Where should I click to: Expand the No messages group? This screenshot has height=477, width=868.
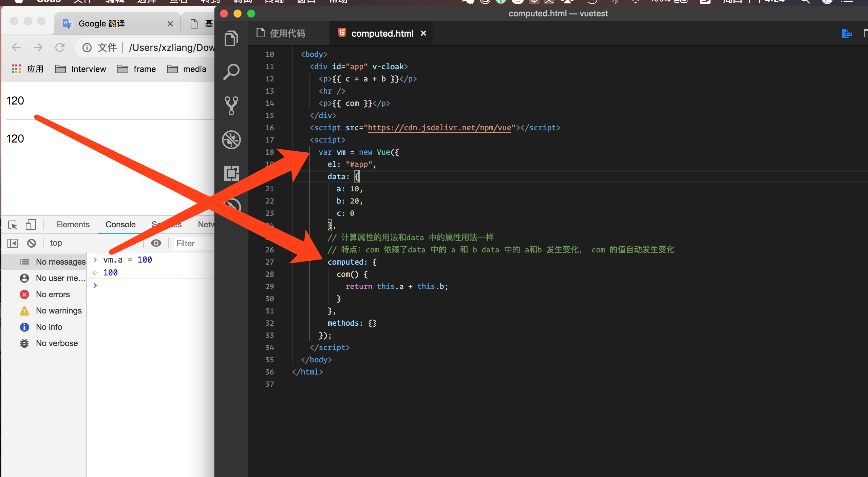coord(60,262)
